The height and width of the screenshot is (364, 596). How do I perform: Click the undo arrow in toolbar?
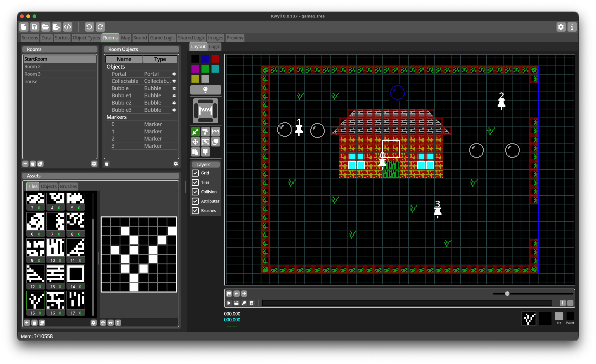(x=89, y=27)
